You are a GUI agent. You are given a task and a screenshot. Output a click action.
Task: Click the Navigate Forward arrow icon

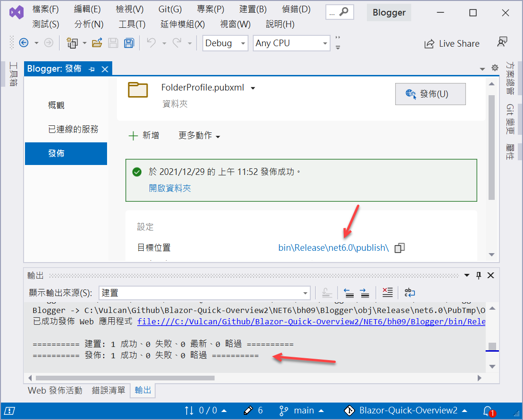(x=49, y=43)
